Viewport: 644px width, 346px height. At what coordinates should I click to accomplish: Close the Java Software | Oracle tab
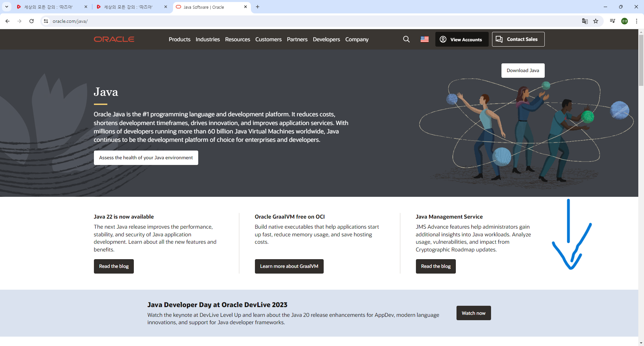click(246, 7)
